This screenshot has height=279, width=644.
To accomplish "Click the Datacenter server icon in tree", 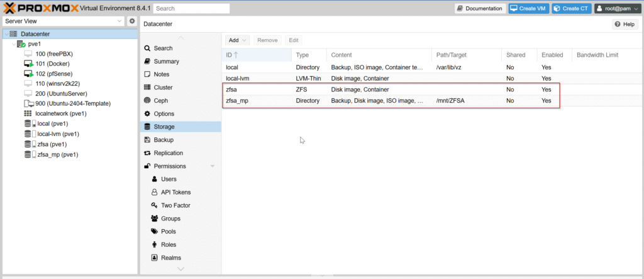I will click(14, 34).
